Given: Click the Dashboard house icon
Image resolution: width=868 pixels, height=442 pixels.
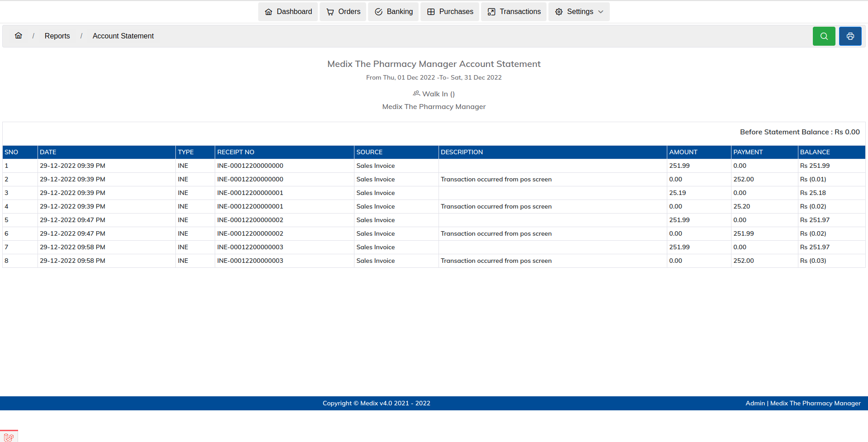Looking at the screenshot, I should [x=269, y=12].
